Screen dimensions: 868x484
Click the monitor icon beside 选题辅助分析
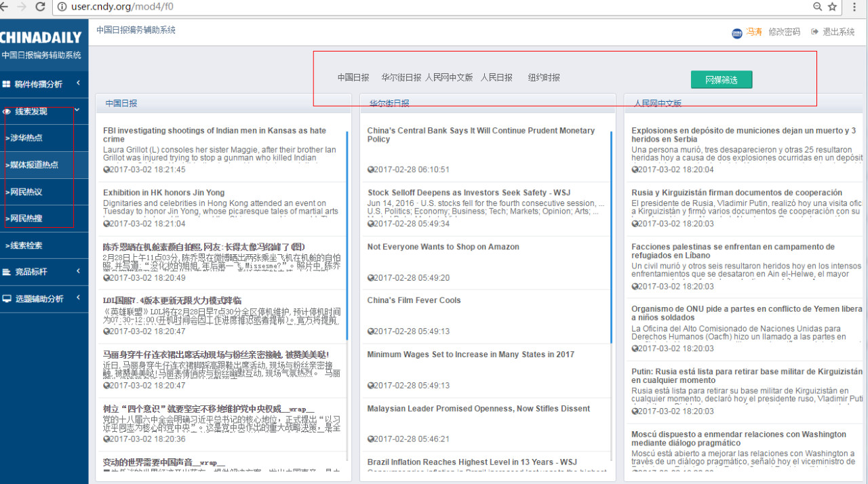(7, 298)
